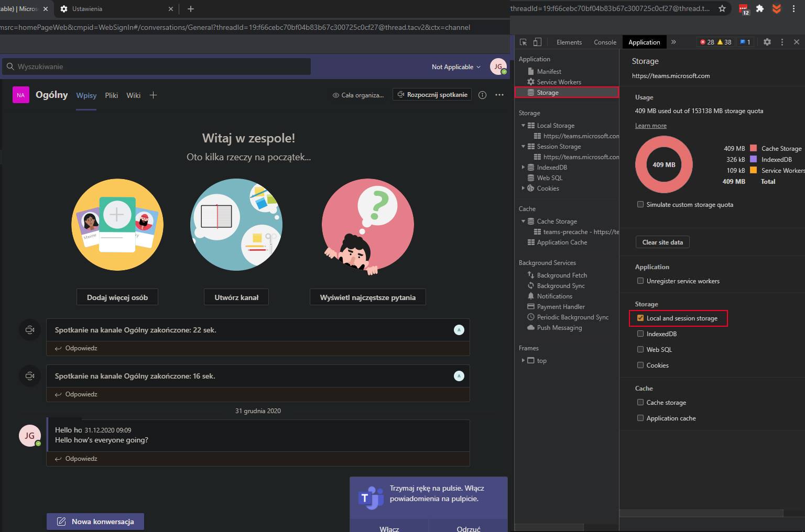The image size is (805, 532).
Task: Click the red calendar extension icon
Action: click(x=744, y=9)
